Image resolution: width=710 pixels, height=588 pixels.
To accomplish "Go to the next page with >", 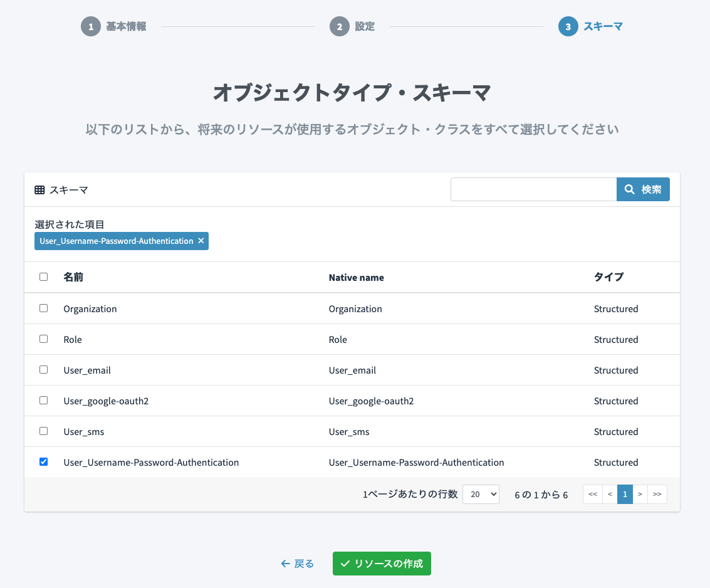I will point(640,494).
